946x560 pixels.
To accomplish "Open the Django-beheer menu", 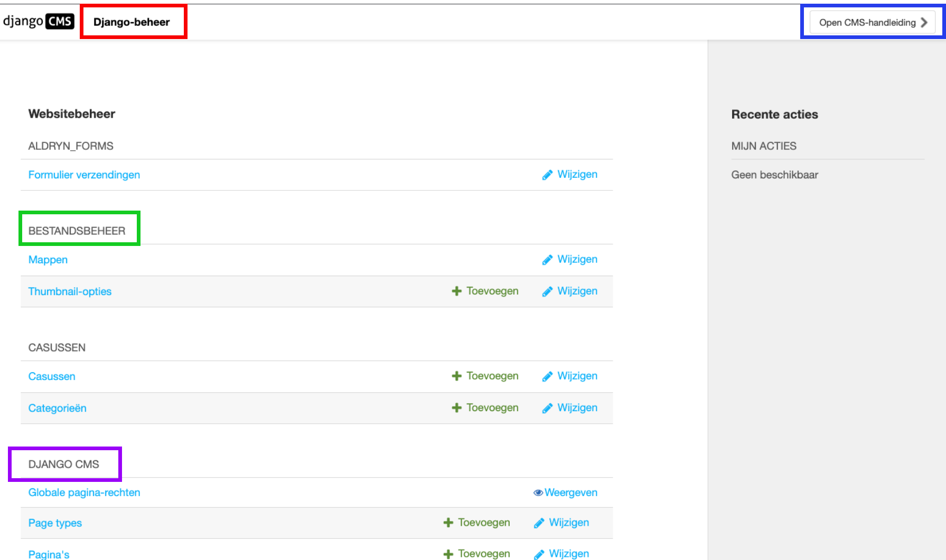I will (x=132, y=22).
